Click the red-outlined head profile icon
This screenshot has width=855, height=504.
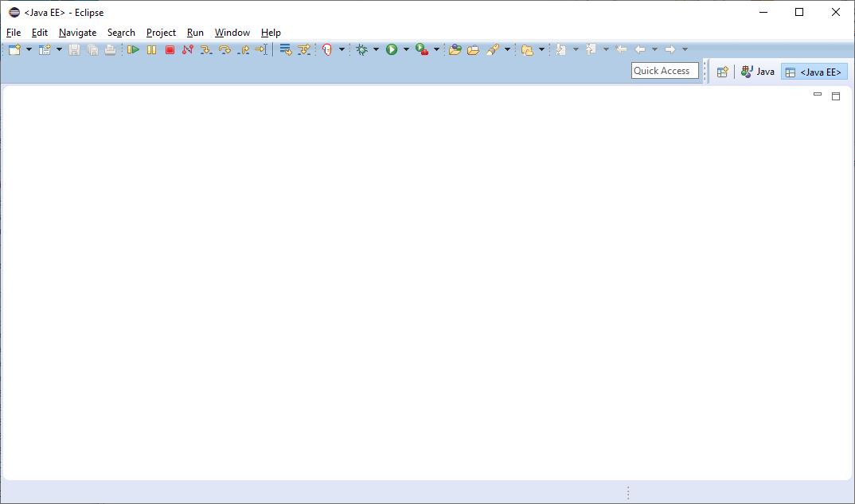[x=327, y=49]
